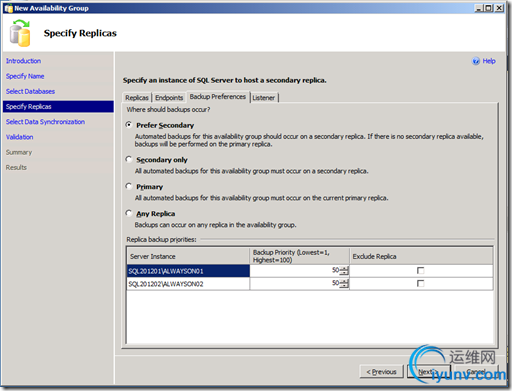Click the title bar window icon
Screen dimensions: 512x391
coord(8,8)
